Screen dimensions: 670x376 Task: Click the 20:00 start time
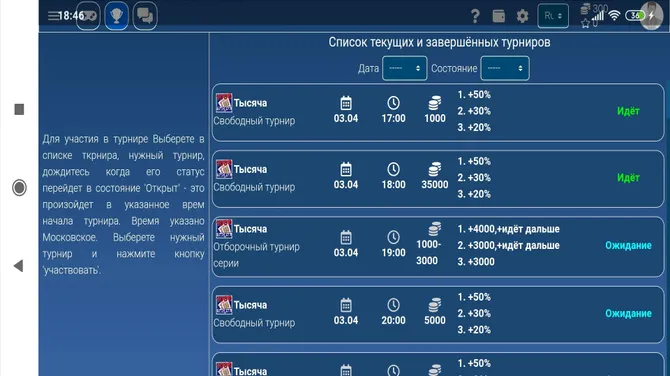coord(393,320)
